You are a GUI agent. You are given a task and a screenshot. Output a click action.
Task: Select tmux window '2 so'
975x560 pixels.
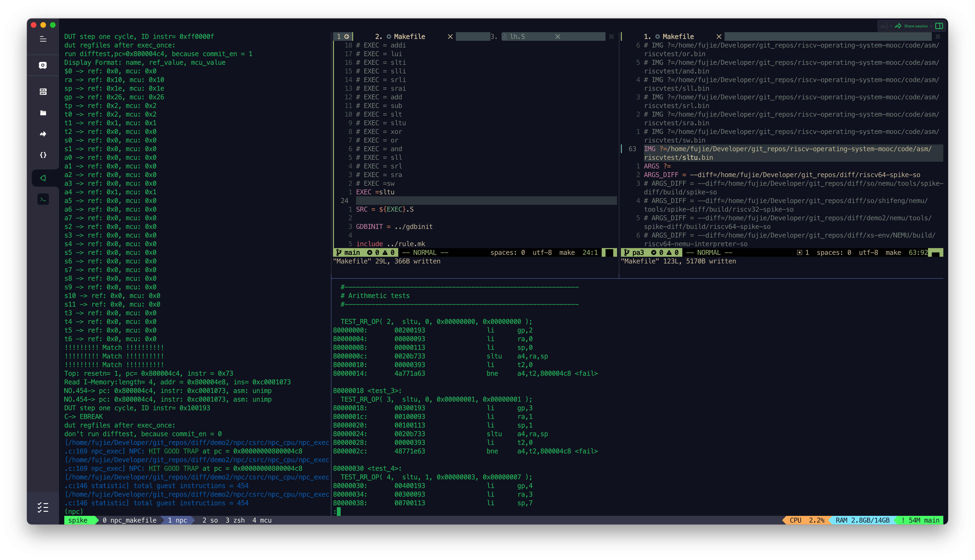click(210, 520)
